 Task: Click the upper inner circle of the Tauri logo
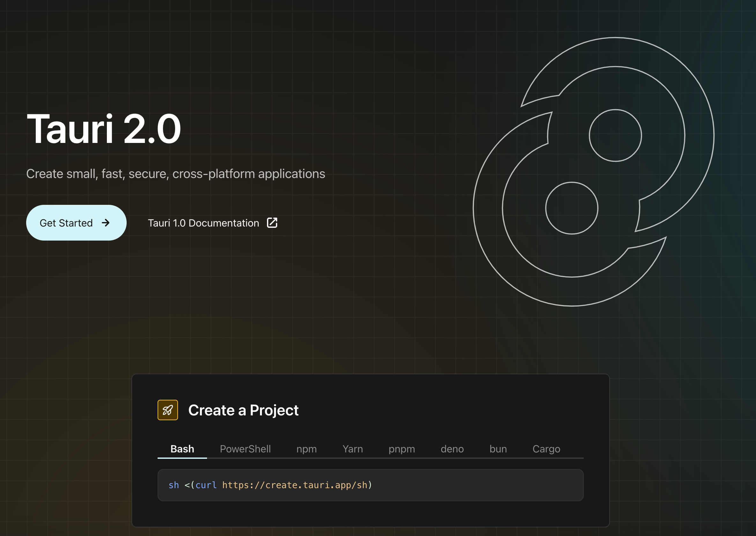point(615,135)
